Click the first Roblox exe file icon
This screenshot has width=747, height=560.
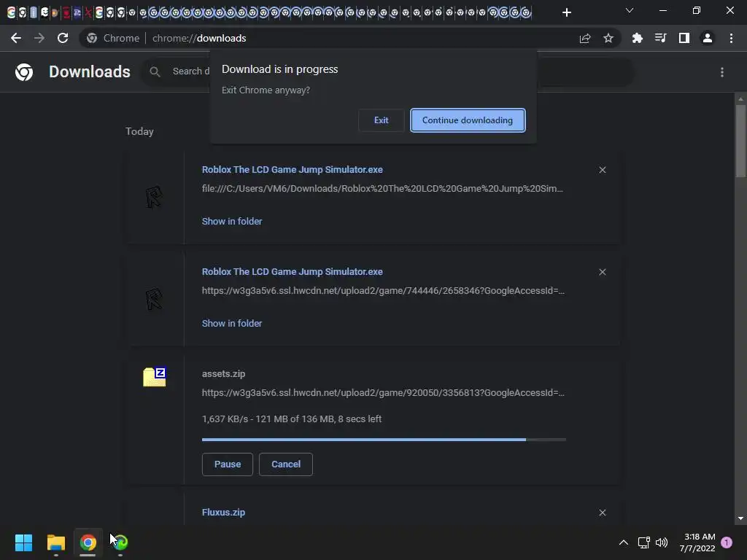tap(154, 197)
